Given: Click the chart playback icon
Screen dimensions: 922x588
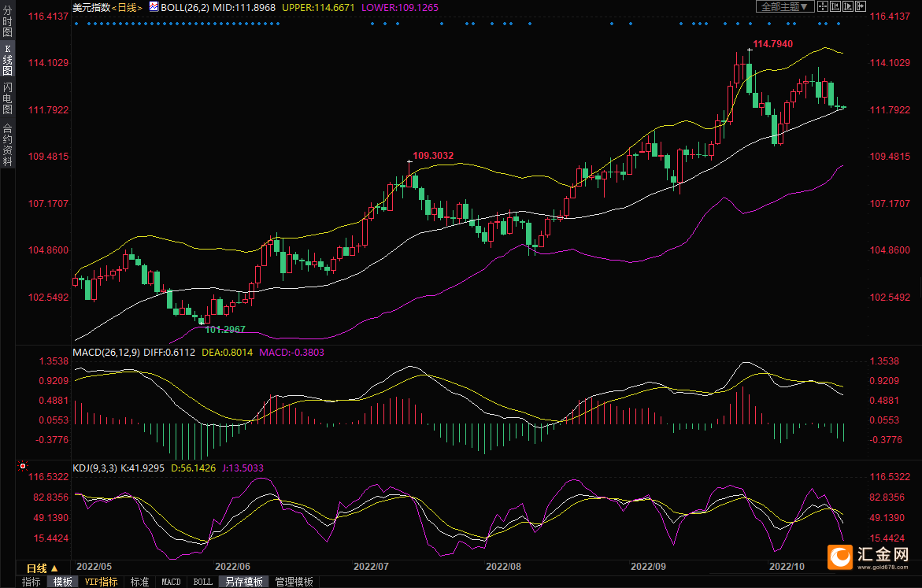Looking at the screenshot, I should point(847,6).
